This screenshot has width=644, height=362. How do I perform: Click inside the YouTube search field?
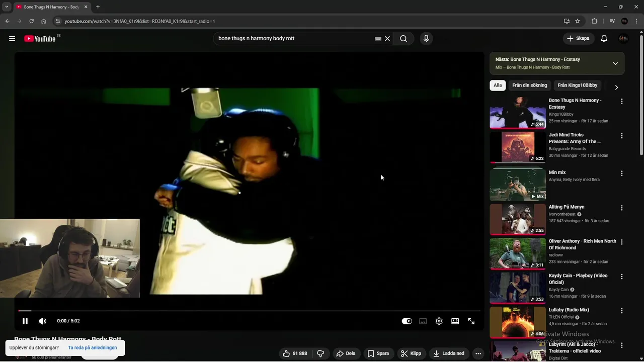pyautogui.click(x=295, y=39)
